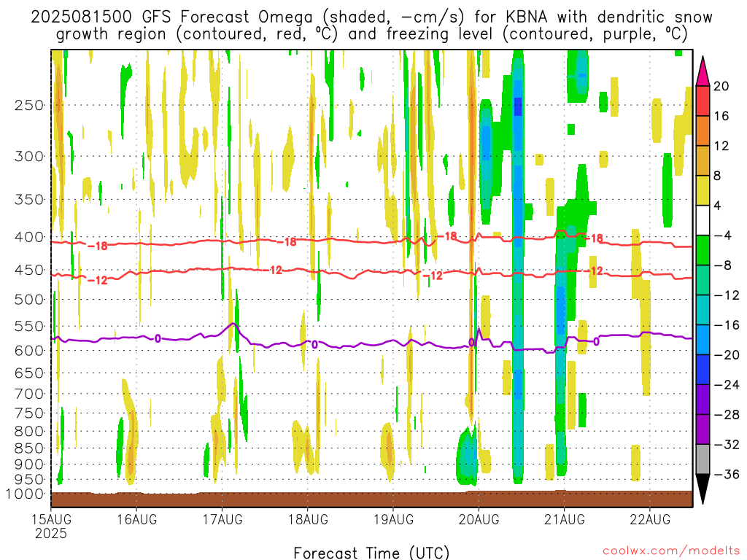Select the 600 pressure level label
Viewport: 747px width, 560px height.
29,351
